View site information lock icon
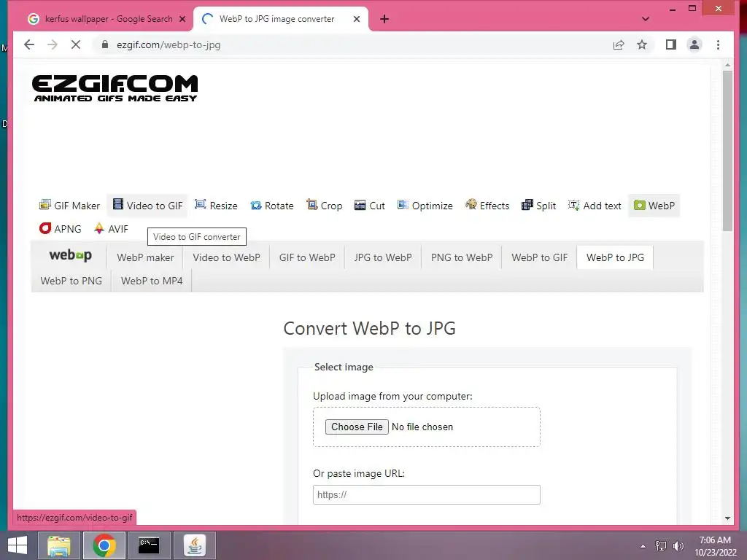 click(105, 44)
